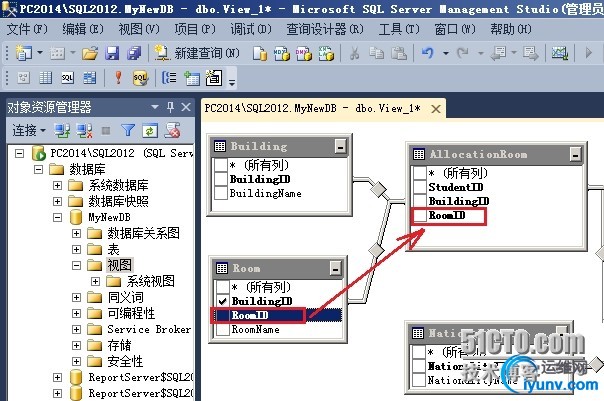Click the XMLA query icon
The width and height of the screenshot is (604, 401).
[x=326, y=54]
